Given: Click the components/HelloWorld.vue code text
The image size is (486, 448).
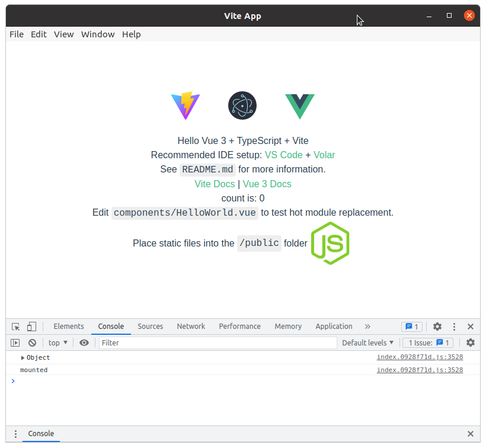Looking at the screenshot, I should [185, 213].
